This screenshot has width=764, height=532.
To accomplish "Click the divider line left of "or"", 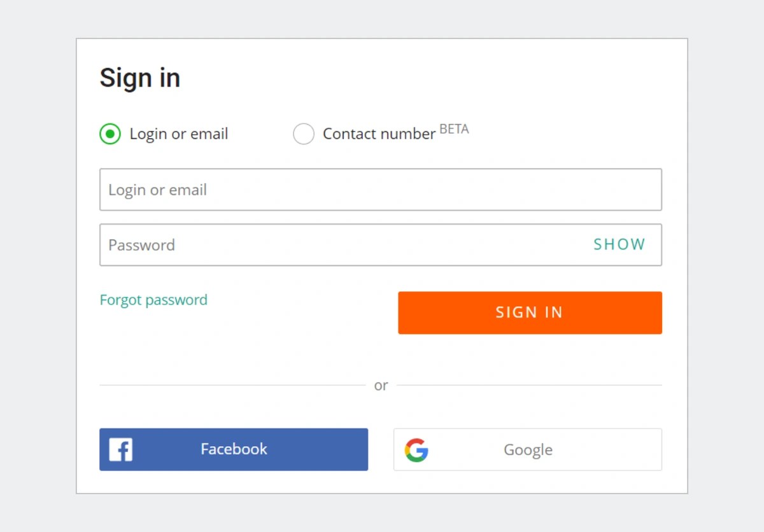I will click(232, 385).
